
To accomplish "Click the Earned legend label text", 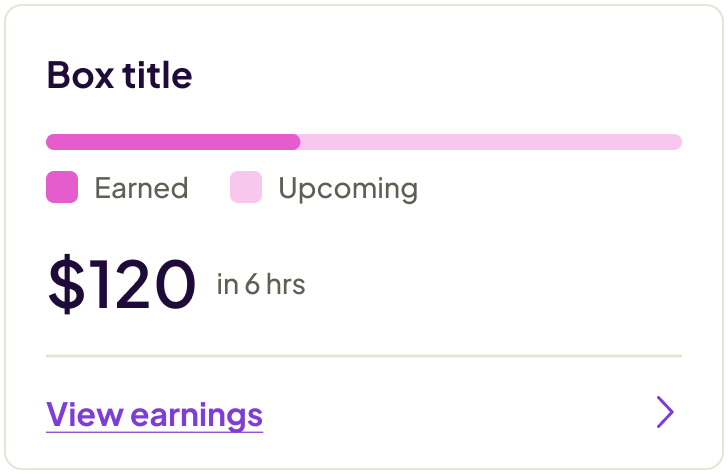I will pos(141,188).
